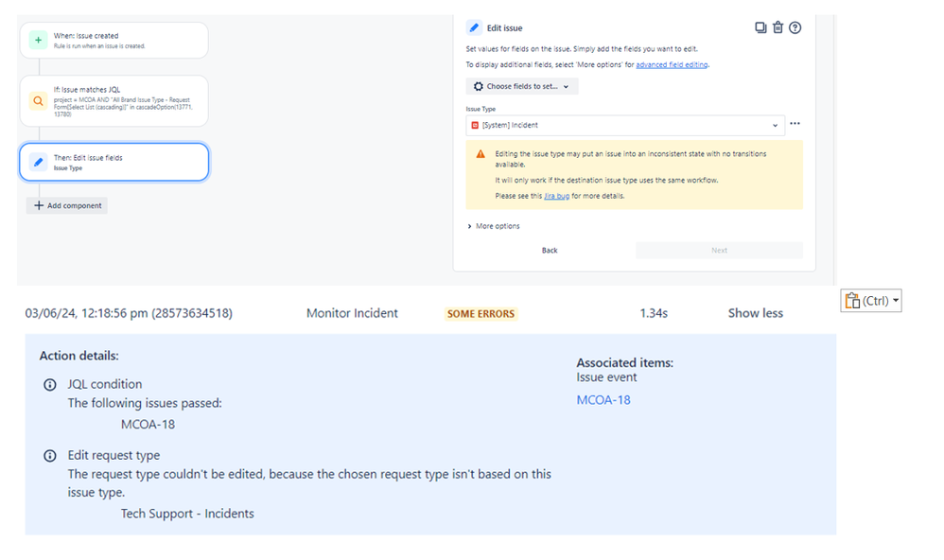
Task: Click the paste options clipboard icon
Action: pyautogui.click(x=852, y=301)
